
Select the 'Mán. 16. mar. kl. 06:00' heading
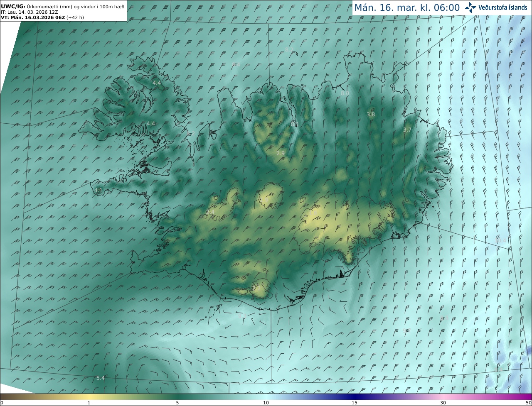[x=407, y=7]
